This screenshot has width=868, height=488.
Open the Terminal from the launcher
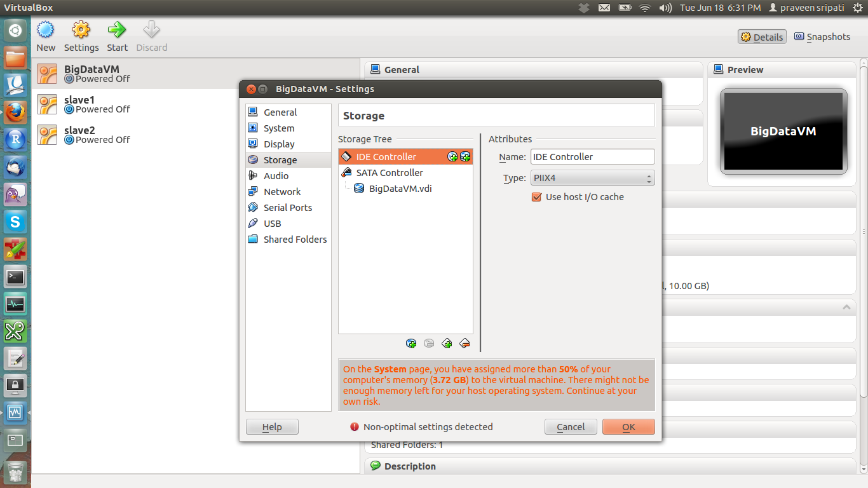[15, 276]
